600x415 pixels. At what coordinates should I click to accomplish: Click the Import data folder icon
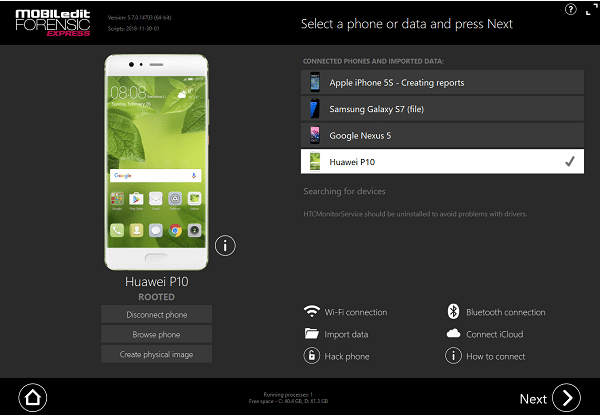point(311,334)
